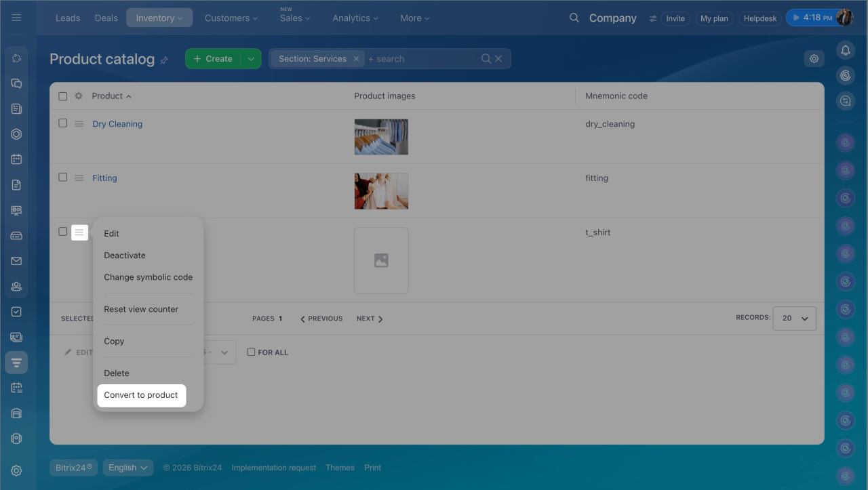Open the Dry Cleaning product link
This screenshot has height=490, width=868.
click(117, 124)
